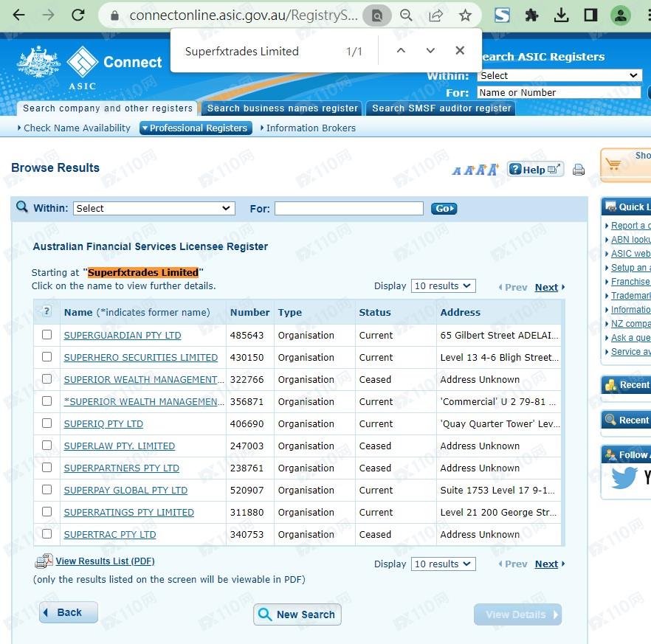Close the find-in-page bar

pos(460,51)
